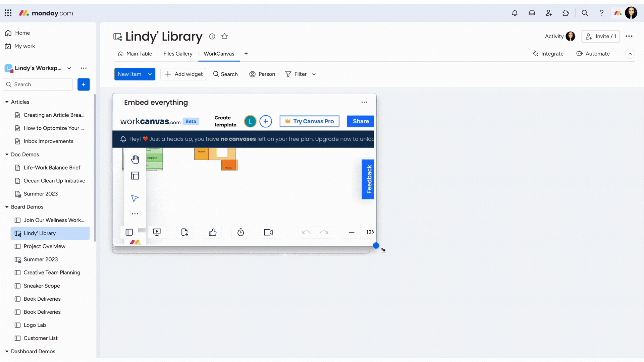Open New Item dropdown arrow
The height and width of the screenshot is (362, 644).
[x=150, y=74]
